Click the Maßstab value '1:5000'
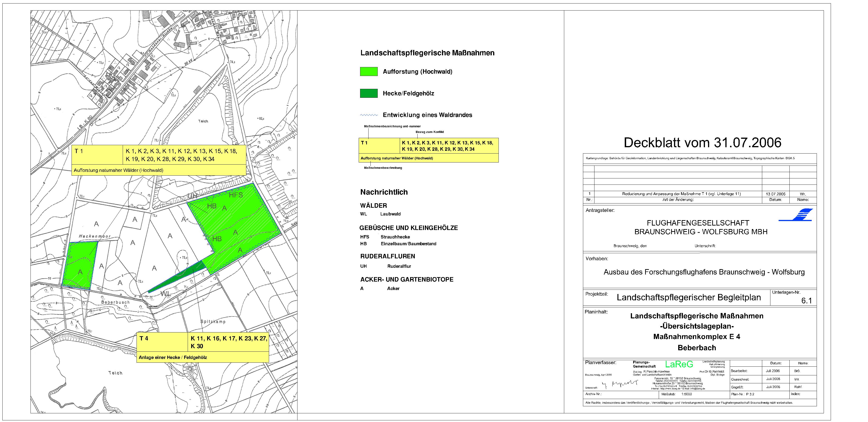Image resolution: width=868 pixels, height=422 pixels. [x=687, y=394]
